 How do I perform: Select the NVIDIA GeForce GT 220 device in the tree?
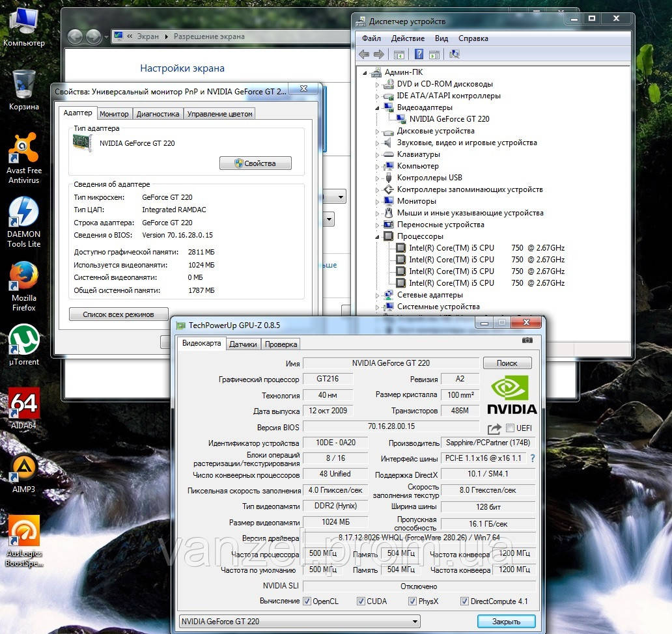pos(449,119)
